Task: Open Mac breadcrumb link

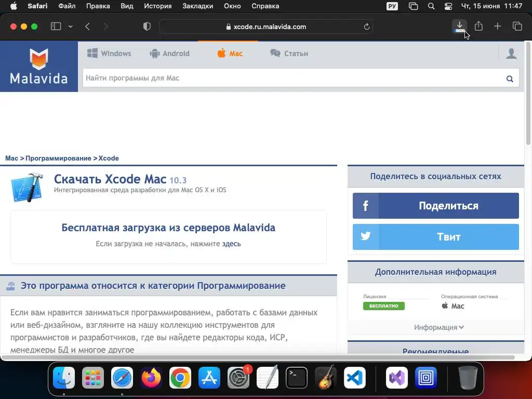Action: click(x=11, y=158)
